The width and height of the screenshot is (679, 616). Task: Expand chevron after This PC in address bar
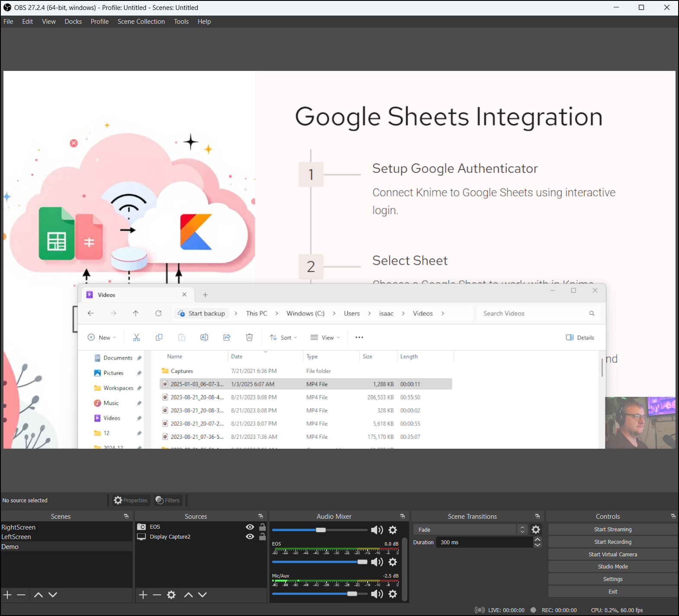(277, 313)
